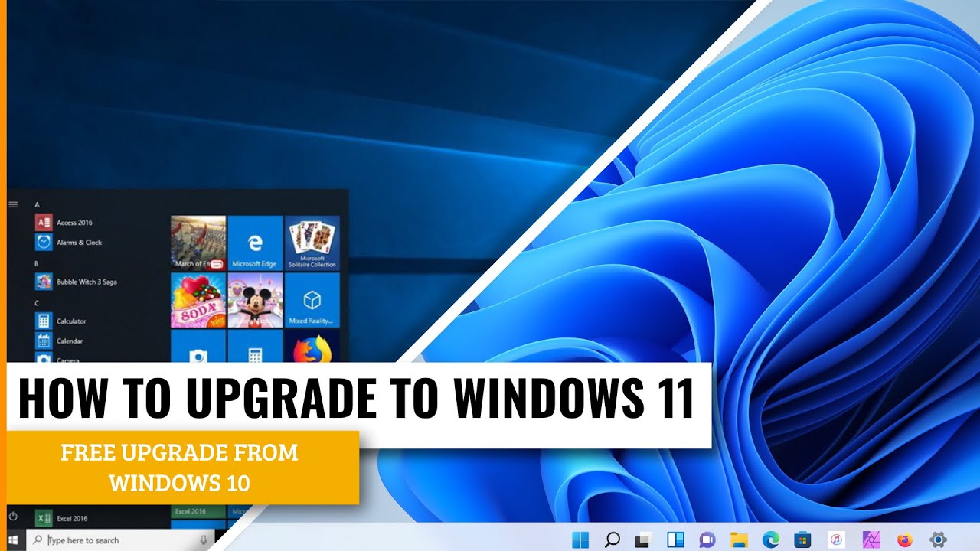Open the Camera tile in Start menu
This screenshot has height=551, width=980.
pyautogui.click(x=198, y=347)
